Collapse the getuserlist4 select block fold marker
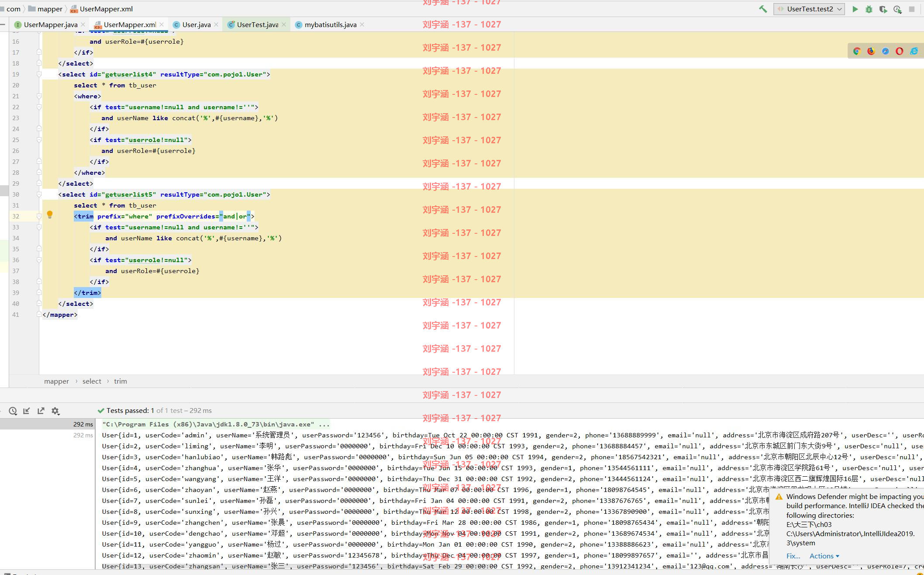Viewport: 924px width, 575px height. [x=39, y=74]
